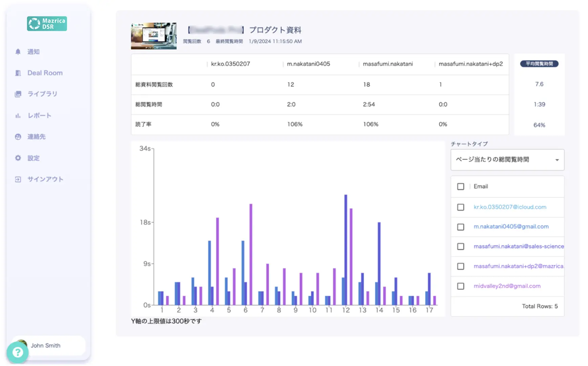
Task: Click the contacts icon in sidebar
Action: pos(18,137)
